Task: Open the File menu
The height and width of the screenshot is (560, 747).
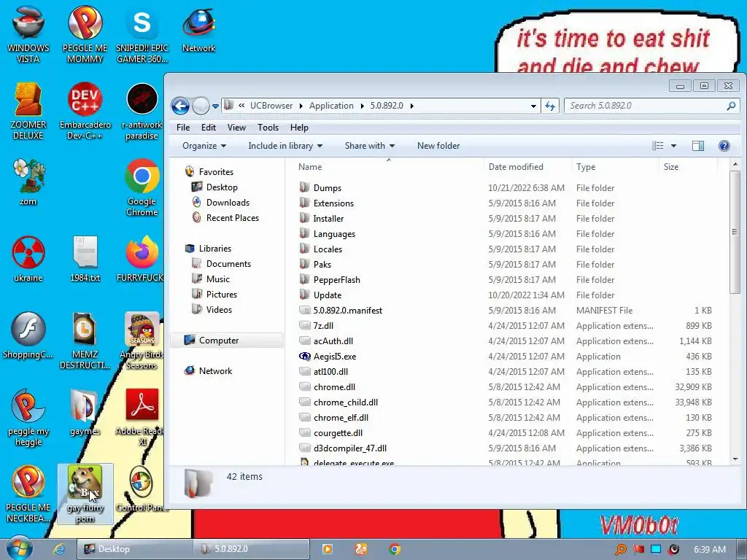Action: (183, 128)
